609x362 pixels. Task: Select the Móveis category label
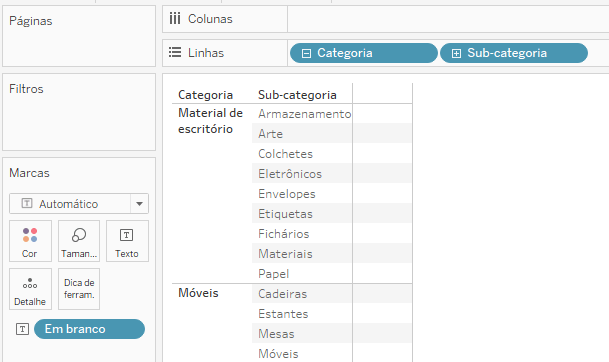point(198,293)
